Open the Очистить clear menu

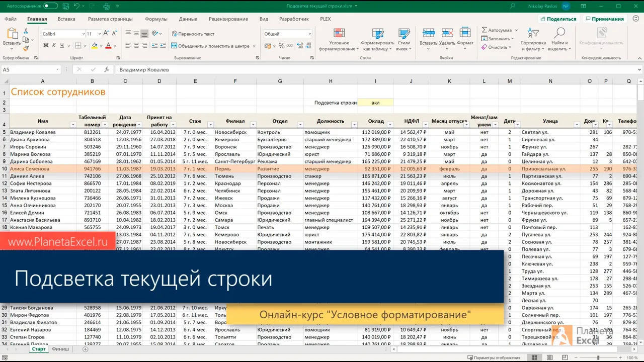496,47
